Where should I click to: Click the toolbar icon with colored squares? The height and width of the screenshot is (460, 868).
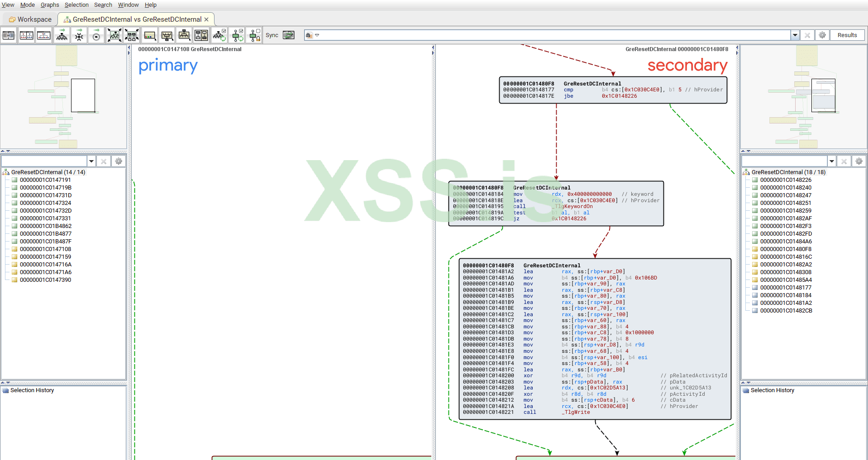point(150,35)
